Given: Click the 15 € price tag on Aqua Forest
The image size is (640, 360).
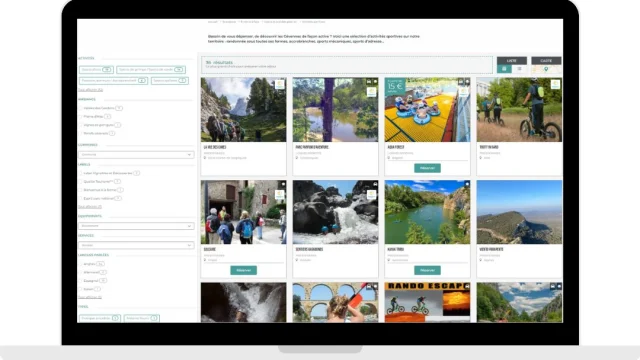Looking at the screenshot, I should coord(395,86).
